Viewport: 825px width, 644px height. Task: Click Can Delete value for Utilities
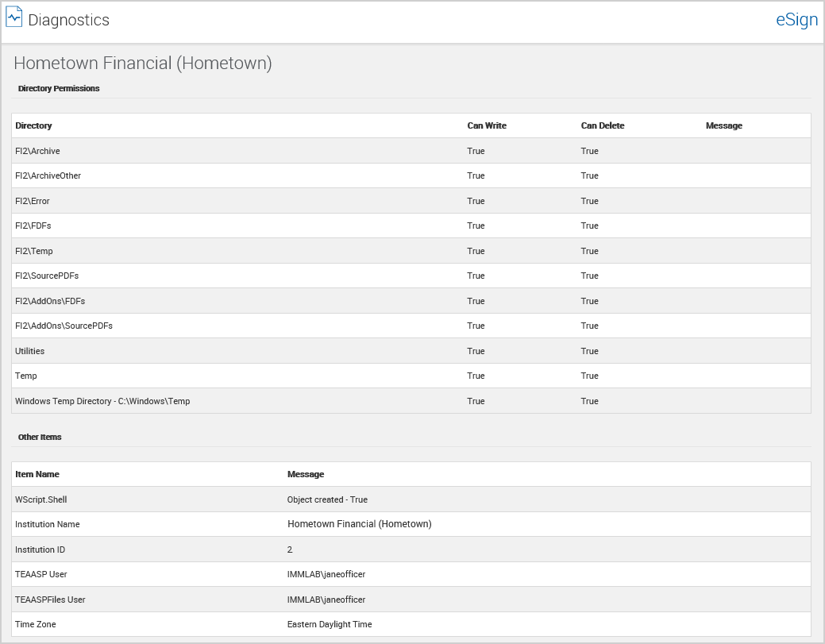tap(589, 351)
